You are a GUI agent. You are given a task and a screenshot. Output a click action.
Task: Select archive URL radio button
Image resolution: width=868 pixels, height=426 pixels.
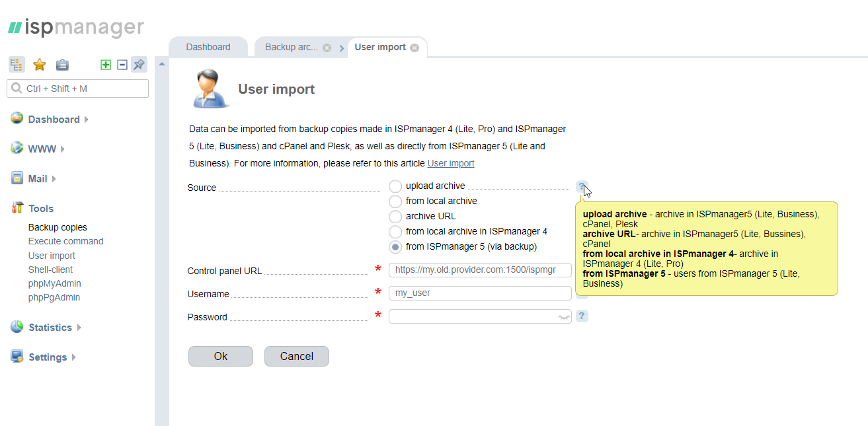point(395,217)
